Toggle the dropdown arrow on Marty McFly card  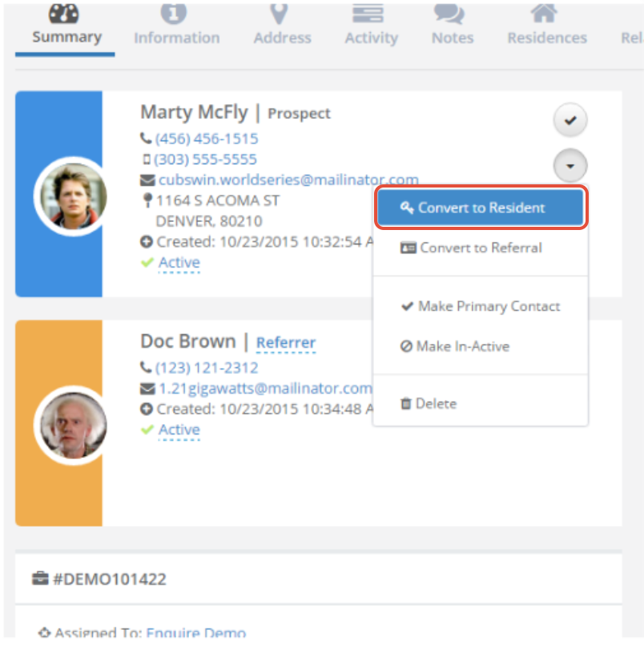pos(570,166)
